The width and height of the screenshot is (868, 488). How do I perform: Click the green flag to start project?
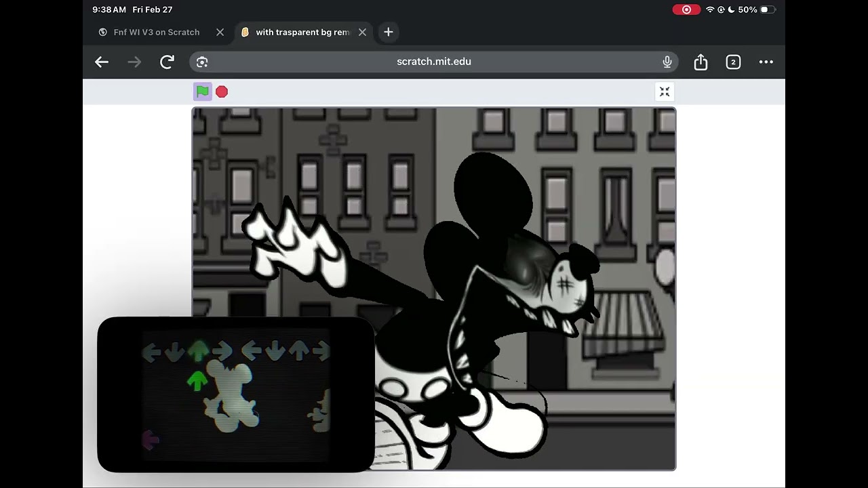[202, 91]
